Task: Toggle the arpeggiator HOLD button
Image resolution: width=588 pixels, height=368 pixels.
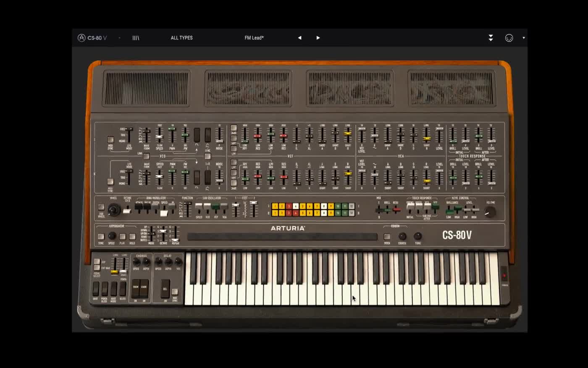Action: coord(132,237)
